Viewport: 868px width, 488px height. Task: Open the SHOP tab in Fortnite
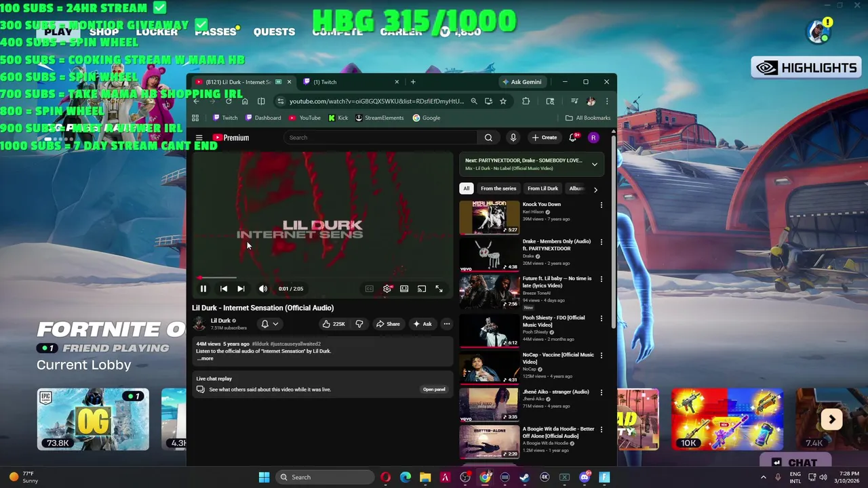(x=104, y=32)
